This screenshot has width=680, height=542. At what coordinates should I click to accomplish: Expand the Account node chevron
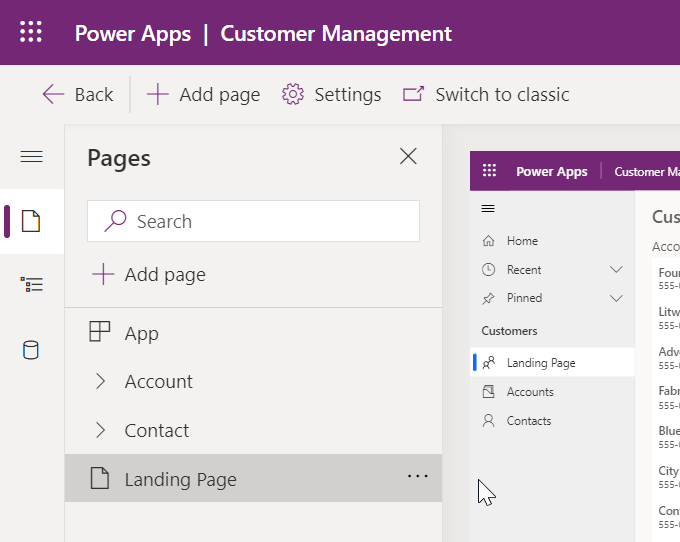pyautogui.click(x=100, y=382)
